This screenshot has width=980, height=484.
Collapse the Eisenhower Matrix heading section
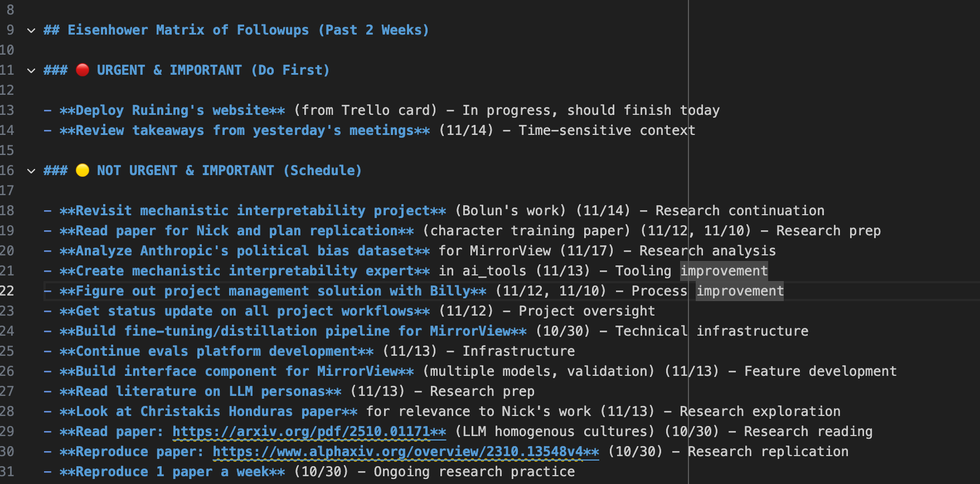point(31,30)
